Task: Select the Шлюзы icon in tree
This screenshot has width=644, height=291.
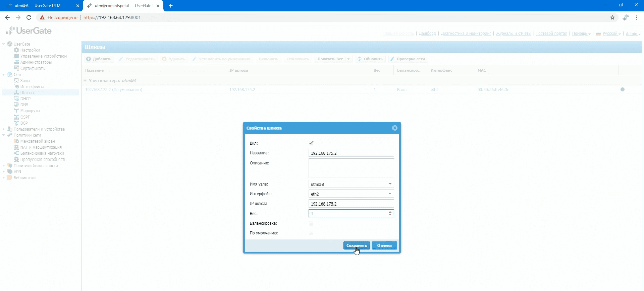Action: pos(16,93)
